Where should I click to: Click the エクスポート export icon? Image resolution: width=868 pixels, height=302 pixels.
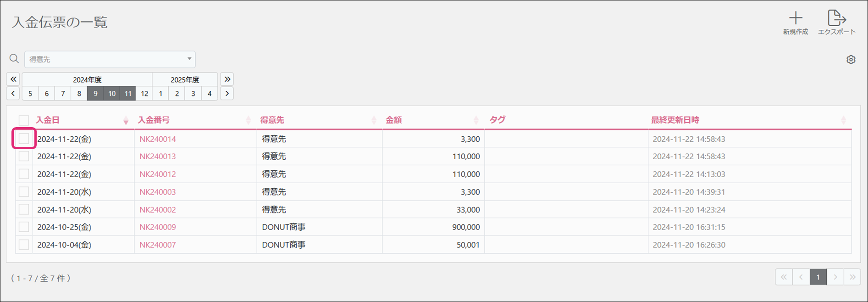coord(836,19)
